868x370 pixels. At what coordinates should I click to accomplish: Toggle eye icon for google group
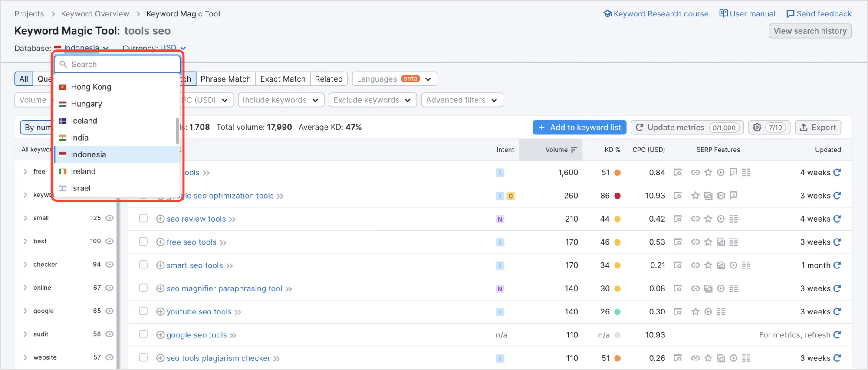click(109, 311)
